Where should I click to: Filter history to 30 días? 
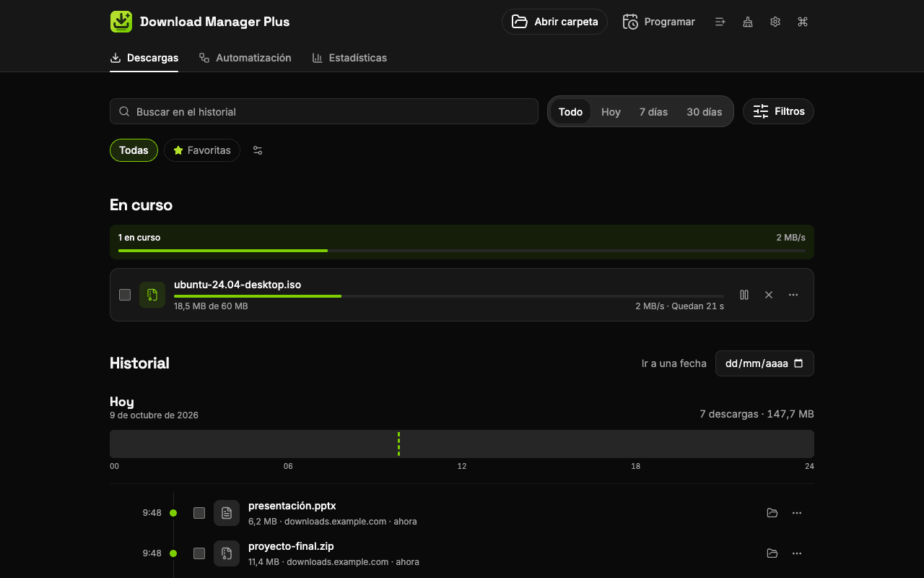(x=705, y=112)
